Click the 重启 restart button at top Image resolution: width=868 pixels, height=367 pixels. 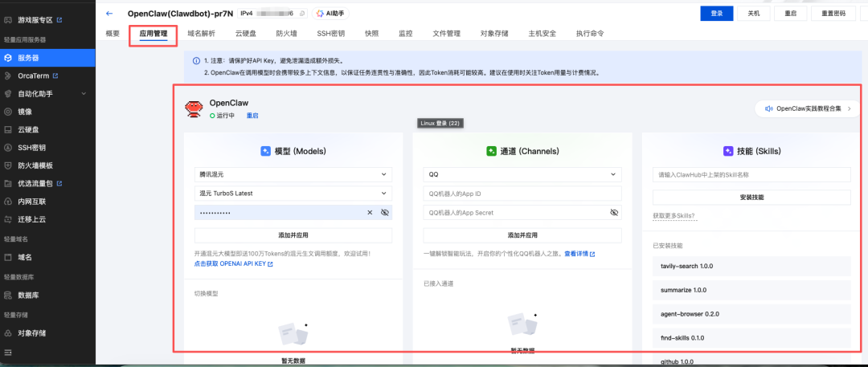pyautogui.click(x=790, y=14)
